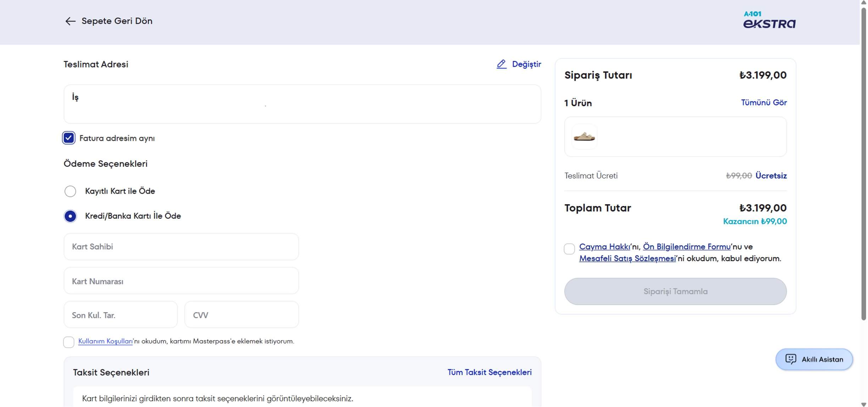
Task: Focus the Kart Numarası field
Action: pyautogui.click(x=181, y=281)
